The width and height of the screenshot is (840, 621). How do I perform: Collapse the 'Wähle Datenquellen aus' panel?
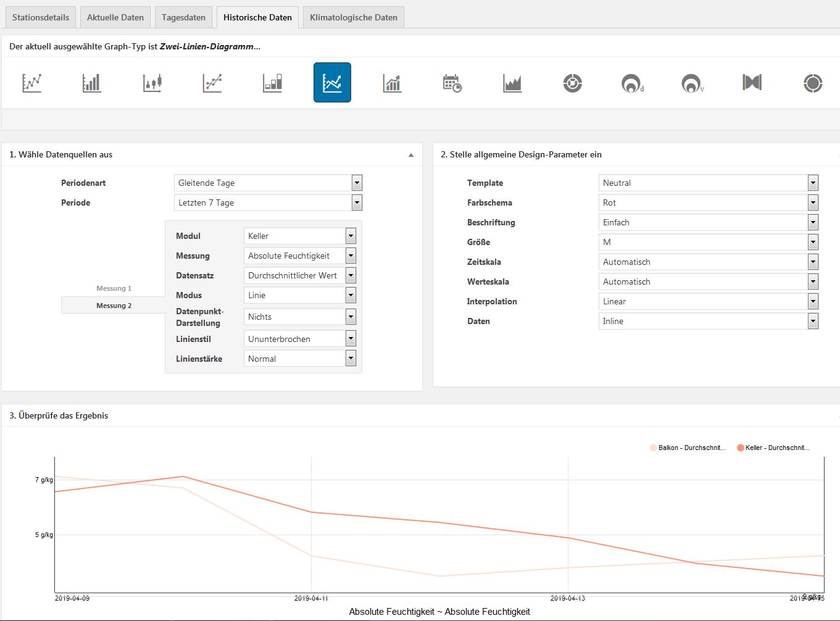411,155
